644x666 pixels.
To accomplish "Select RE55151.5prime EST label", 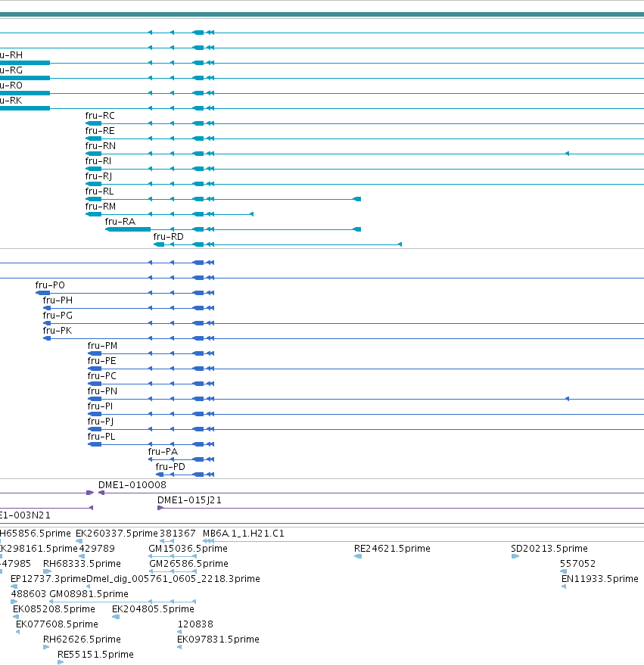I will (95, 655).
